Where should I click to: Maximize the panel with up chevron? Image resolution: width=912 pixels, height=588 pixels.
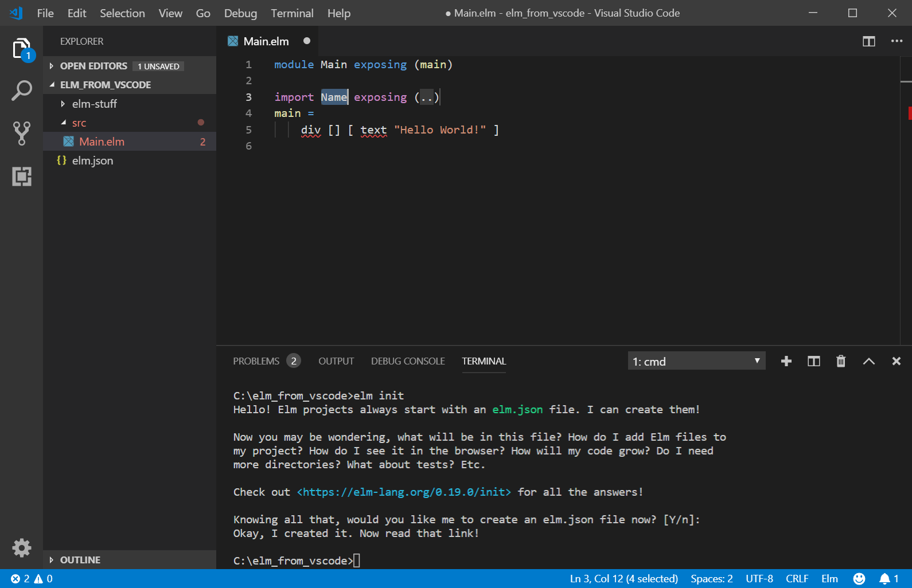(868, 361)
